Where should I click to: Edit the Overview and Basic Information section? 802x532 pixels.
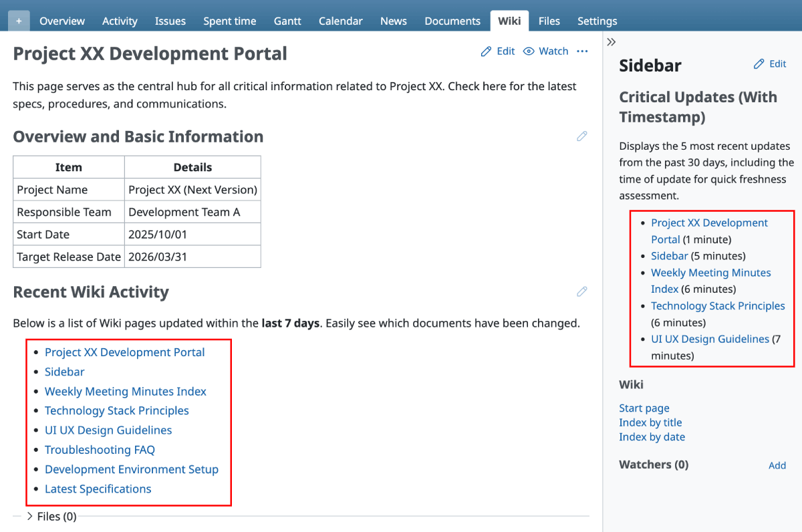pyautogui.click(x=581, y=136)
